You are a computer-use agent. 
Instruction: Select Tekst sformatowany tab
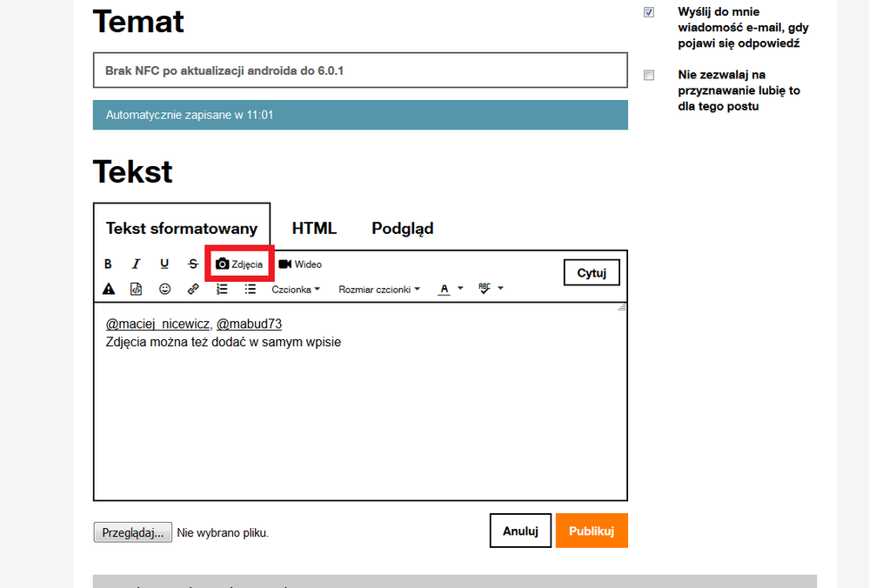coord(182,228)
